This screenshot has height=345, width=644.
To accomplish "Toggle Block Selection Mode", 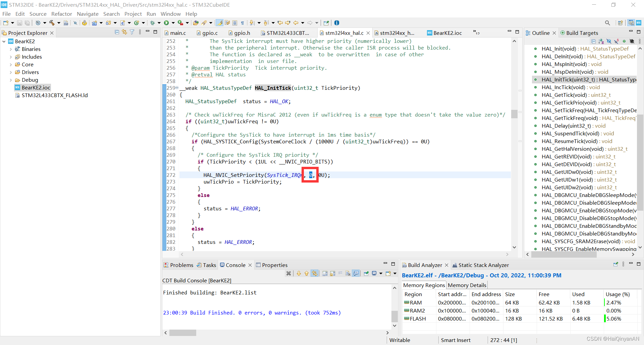I will pyautogui.click(x=235, y=23).
